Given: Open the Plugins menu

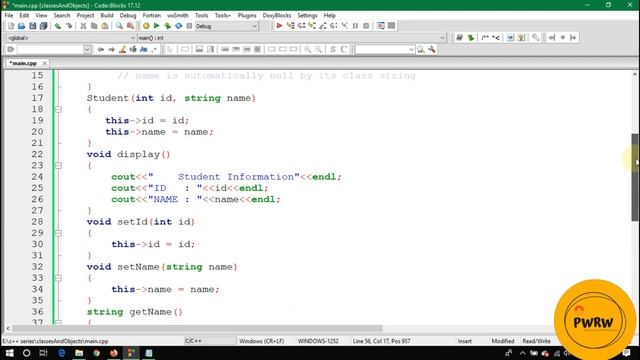Looking at the screenshot, I should click(247, 15).
